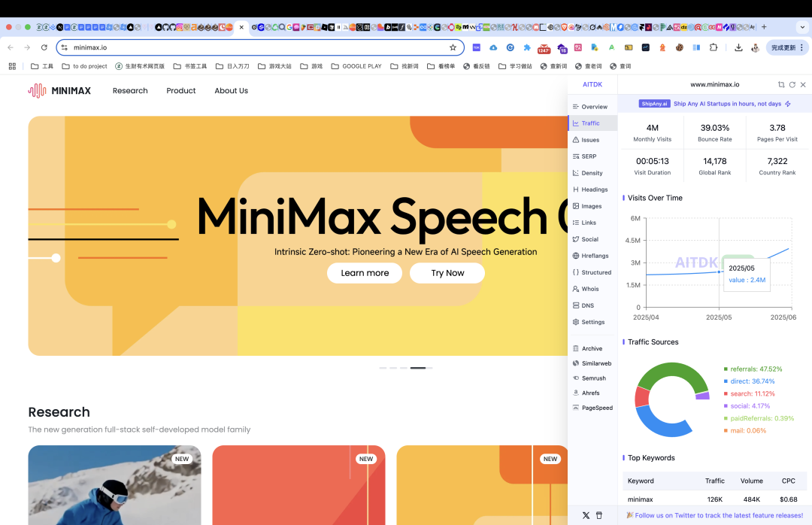Viewport: 812px width, 525px height.
Task: Open a new browser tab with plus
Action: 764,27
